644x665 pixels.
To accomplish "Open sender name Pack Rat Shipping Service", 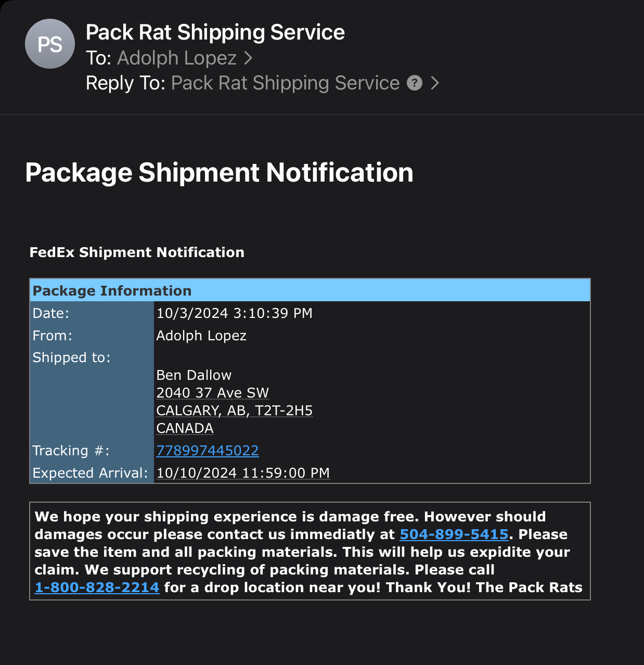I will coord(215,32).
